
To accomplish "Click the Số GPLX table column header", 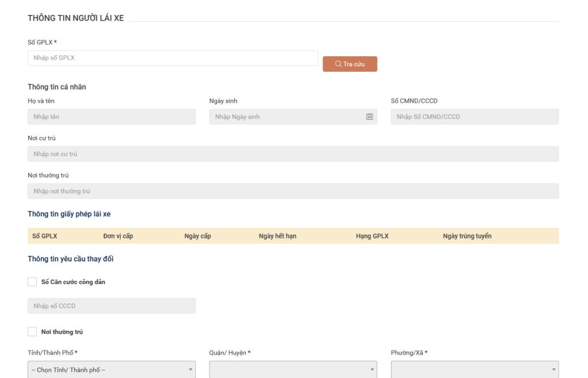I will click(45, 236).
